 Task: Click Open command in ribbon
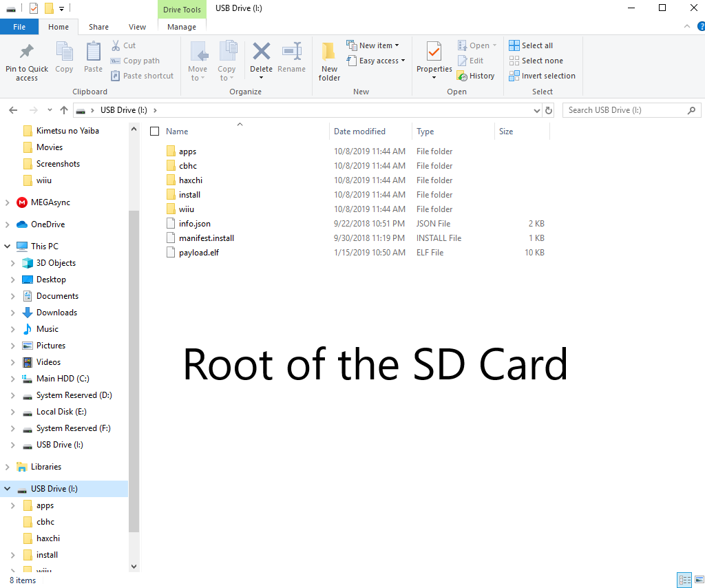point(476,45)
